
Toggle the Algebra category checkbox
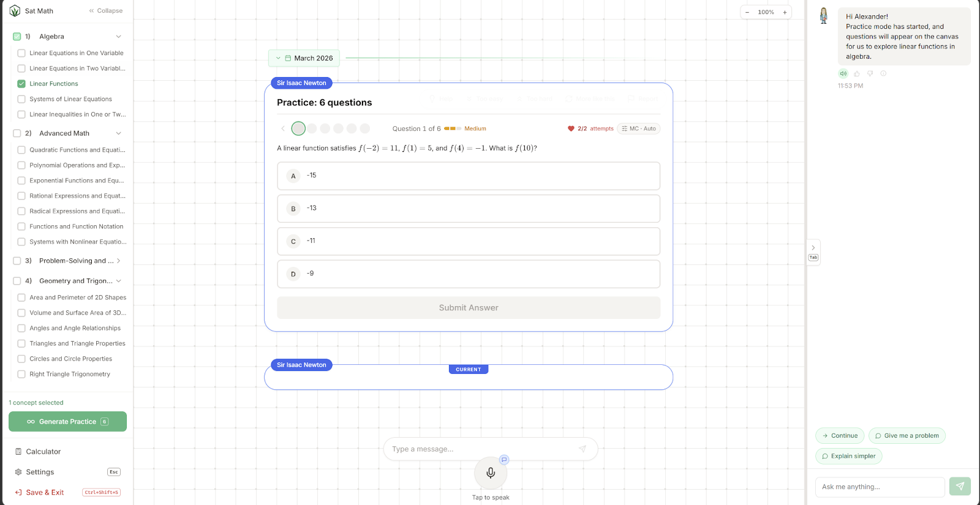[17, 37]
